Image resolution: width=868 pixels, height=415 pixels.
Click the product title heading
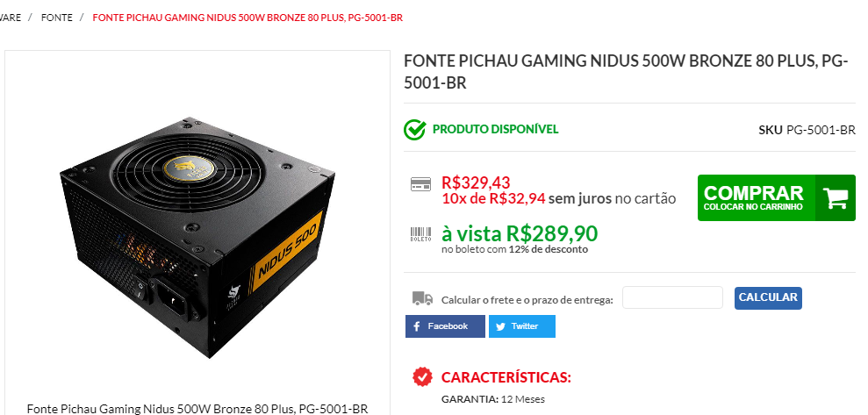[626, 72]
